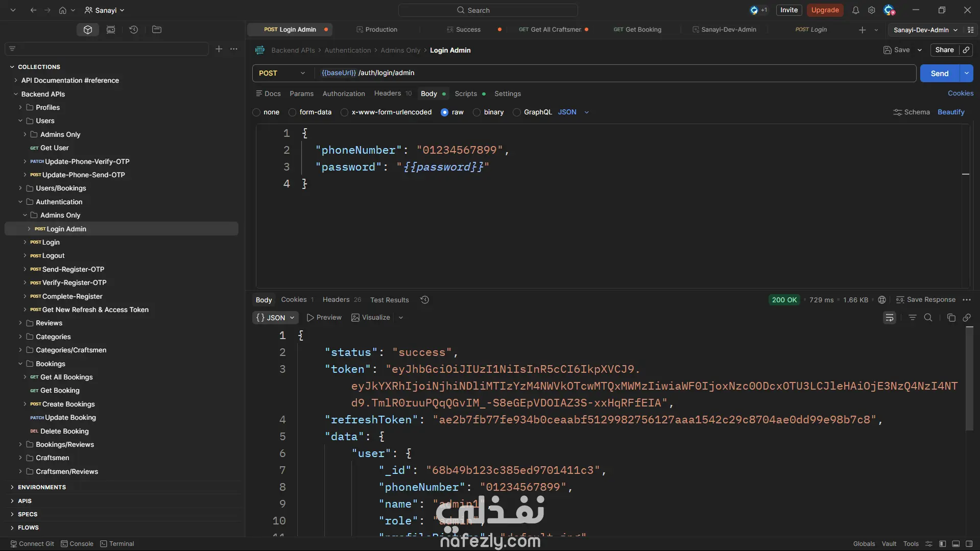Select the binary body option
Image resolution: width=980 pixels, height=551 pixels.
tap(477, 112)
